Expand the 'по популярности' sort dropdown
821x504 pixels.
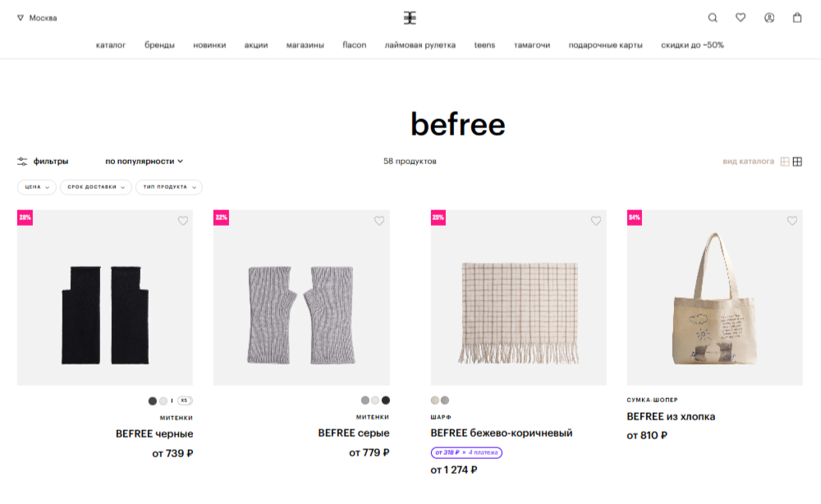point(144,162)
